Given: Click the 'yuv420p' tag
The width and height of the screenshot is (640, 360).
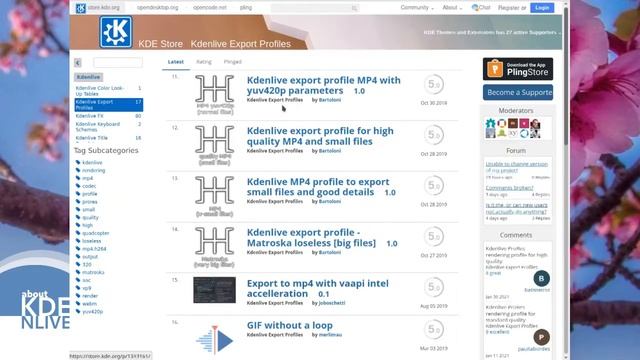Looking at the screenshot, I should pos(93,312).
